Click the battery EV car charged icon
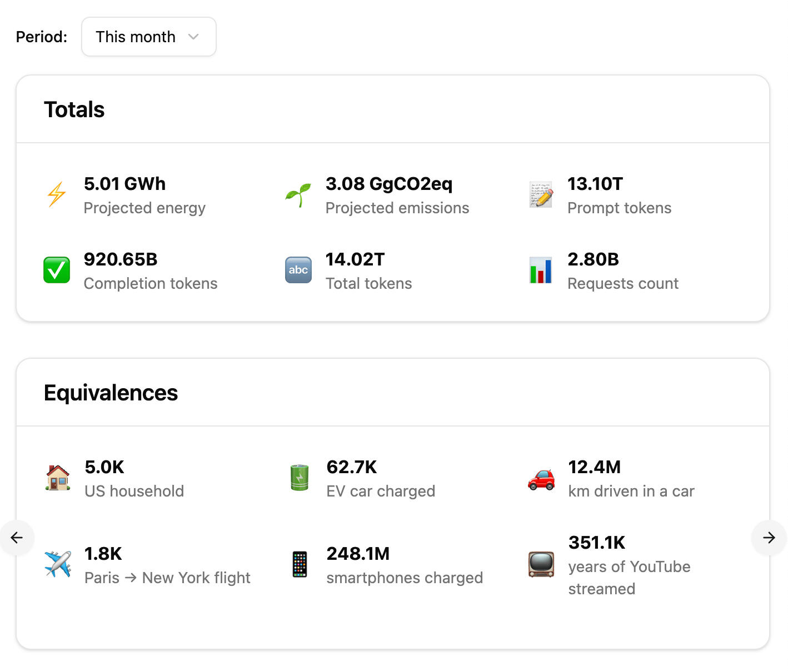788x672 pixels. (300, 478)
